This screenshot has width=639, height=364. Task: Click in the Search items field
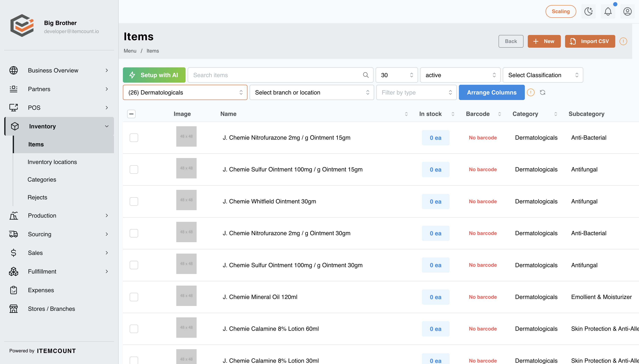pyautogui.click(x=281, y=75)
